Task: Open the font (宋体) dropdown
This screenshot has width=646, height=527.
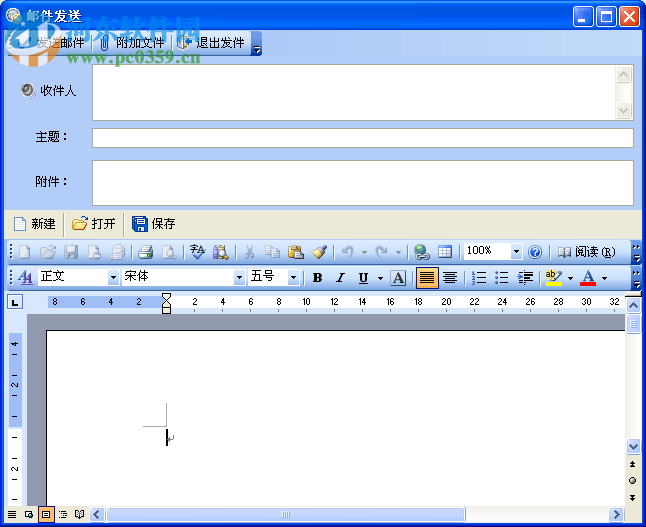Action: click(239, 278)
